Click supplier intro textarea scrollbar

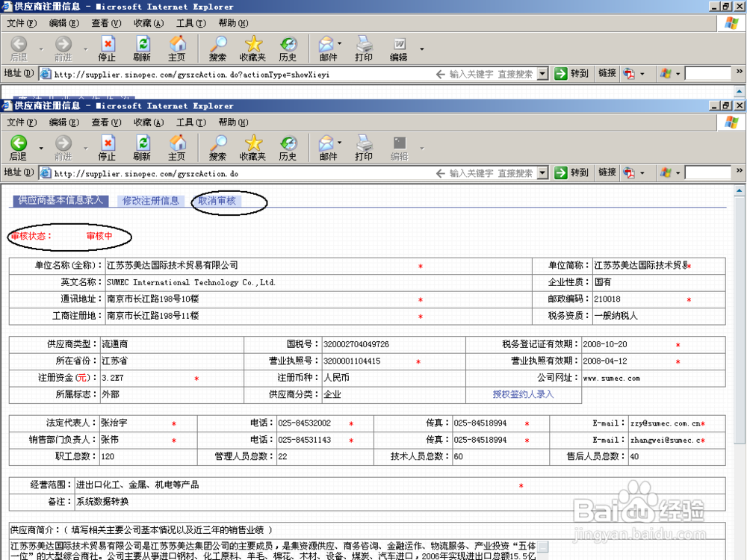pos(543,550)
